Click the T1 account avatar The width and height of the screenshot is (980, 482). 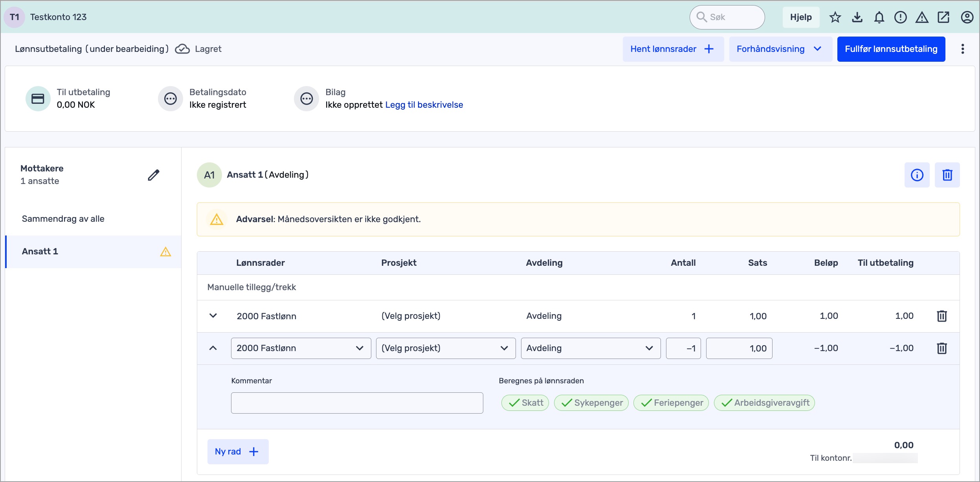[15, 17]
